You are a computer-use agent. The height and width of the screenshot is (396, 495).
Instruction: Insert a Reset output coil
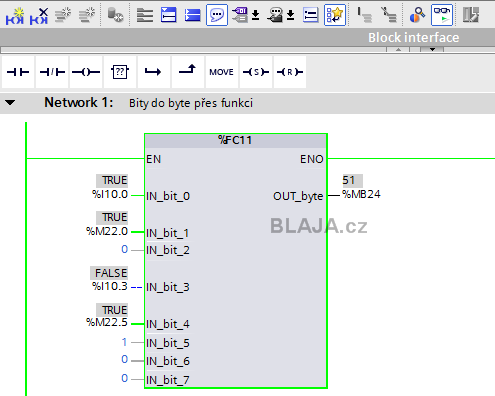pyautogui.click(x=290, y=72)
